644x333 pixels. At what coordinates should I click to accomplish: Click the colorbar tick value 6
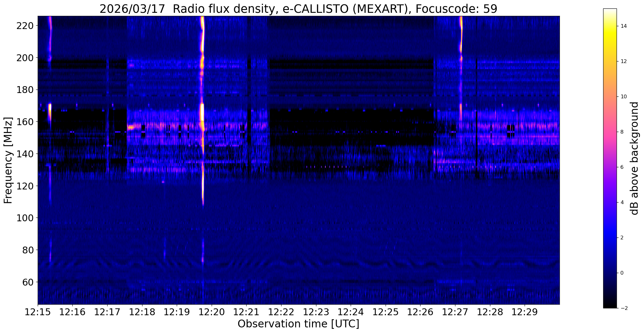[622, 167]
